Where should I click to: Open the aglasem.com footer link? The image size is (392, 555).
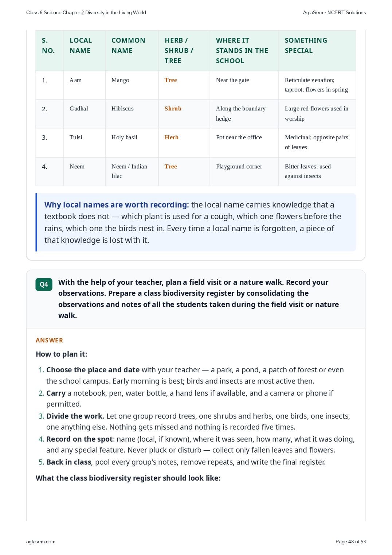coord(41,542)
